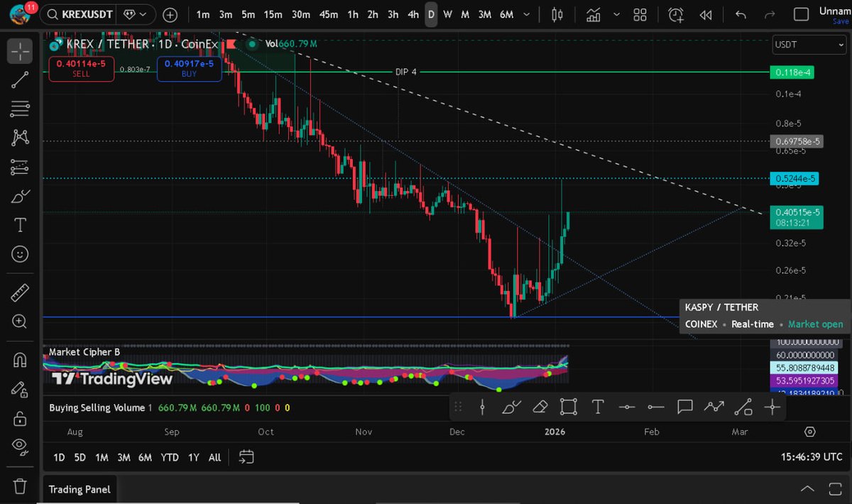
Task: Switch to 45m timeframe
Action: 329,14
